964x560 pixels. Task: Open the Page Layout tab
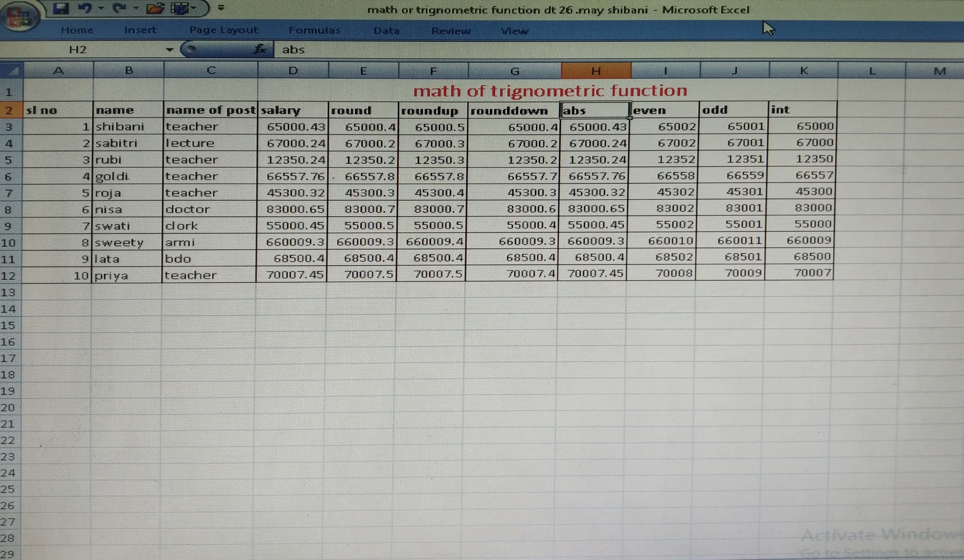coord(224,30)
